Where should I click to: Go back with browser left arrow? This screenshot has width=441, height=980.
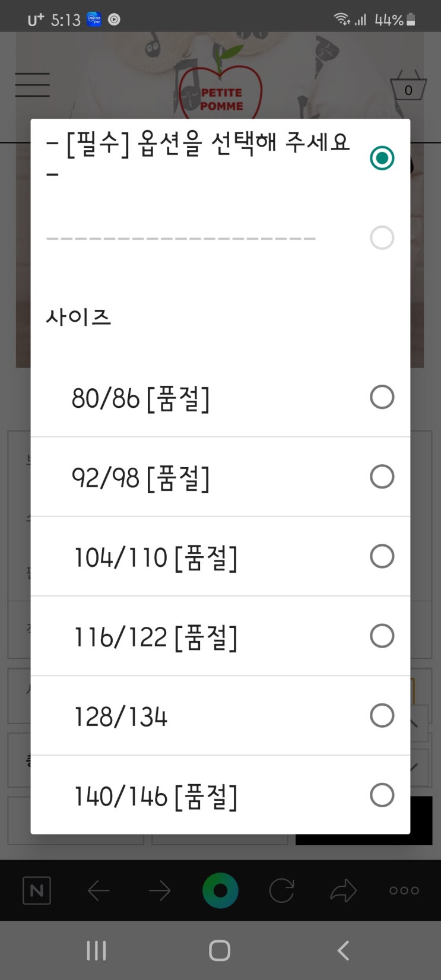tap(99, 890)
